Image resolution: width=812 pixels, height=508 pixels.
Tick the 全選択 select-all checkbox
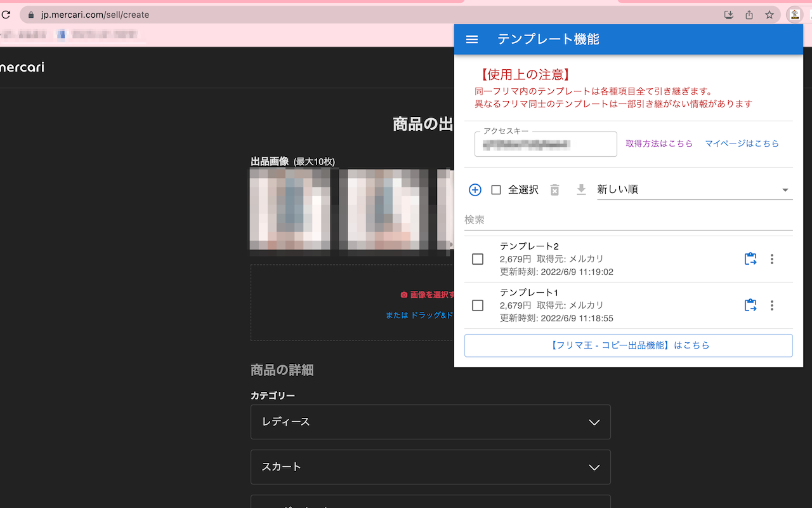point(496,190)
